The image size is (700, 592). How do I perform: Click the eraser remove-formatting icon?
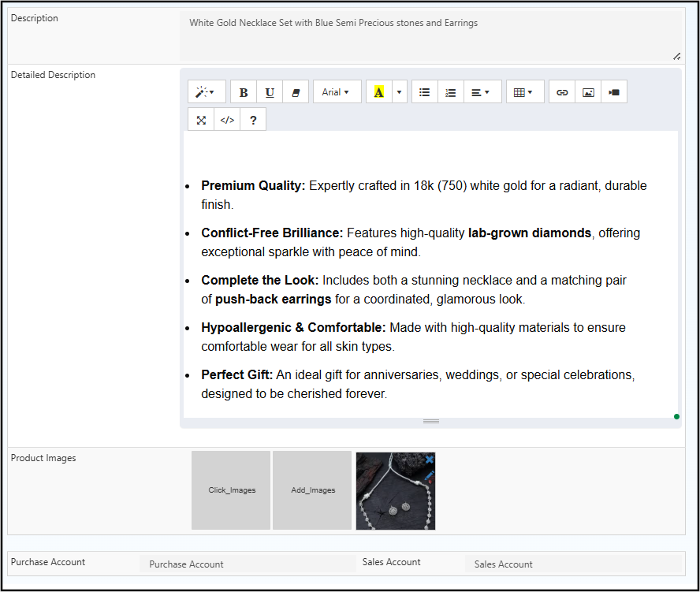296,92
